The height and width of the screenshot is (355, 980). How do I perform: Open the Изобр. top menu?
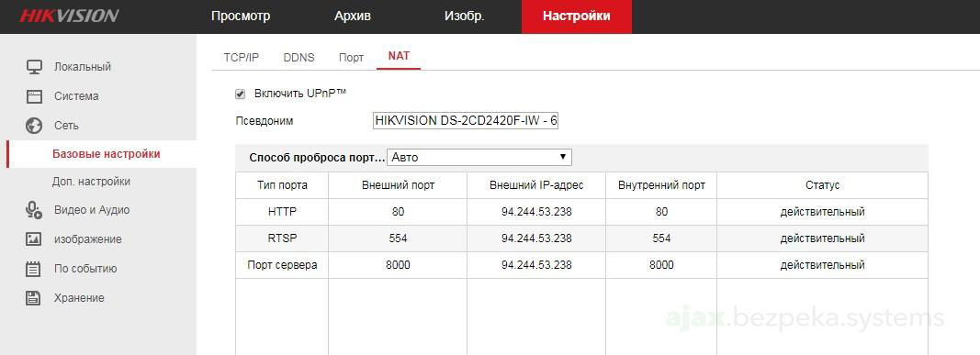(x=465, y=17)
